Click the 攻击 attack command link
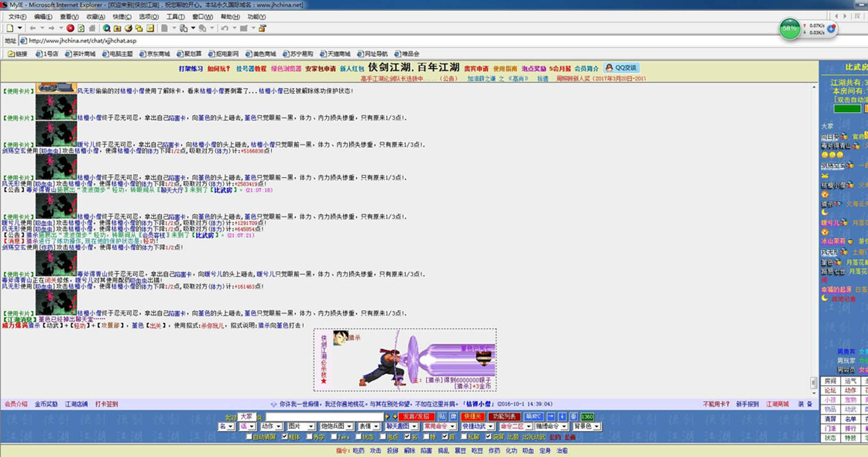Image resolution: width=868 pixels, height=457 pixels. (375, 451)
